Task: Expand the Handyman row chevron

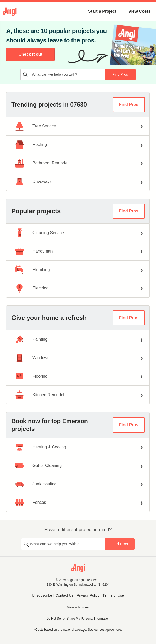Action: pos(142,252)
